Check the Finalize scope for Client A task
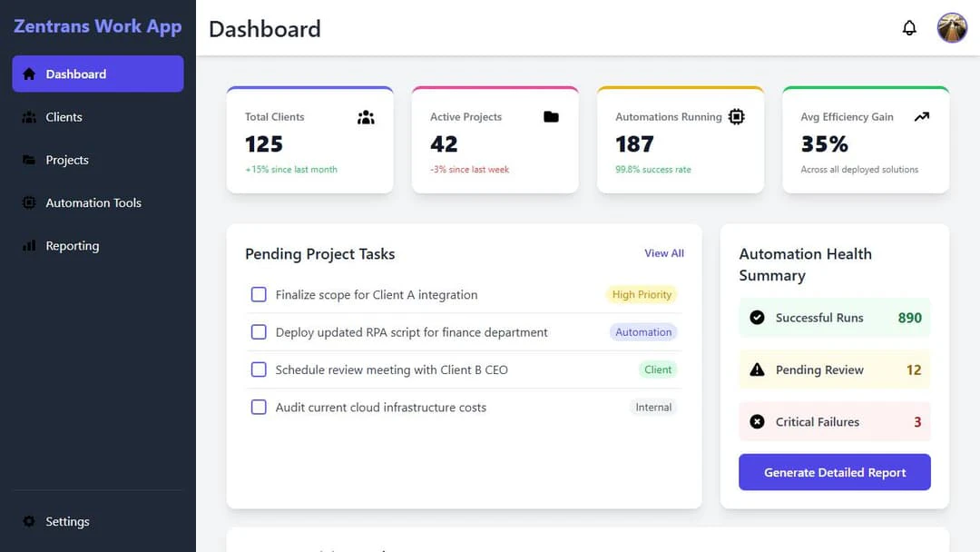The height and width of the screenshot is (552, 980). [x=259, y=295]
